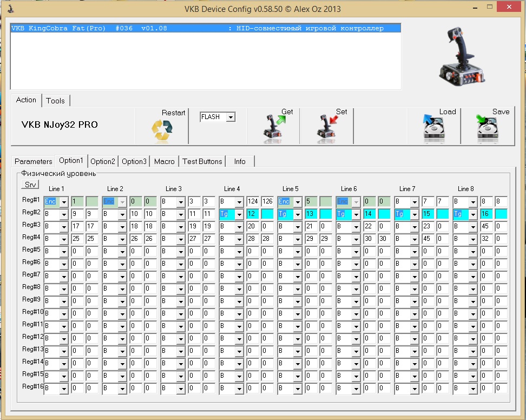
Task: Click the Reg#4 Line 6 first field showing 30
Action: point(370,239)
